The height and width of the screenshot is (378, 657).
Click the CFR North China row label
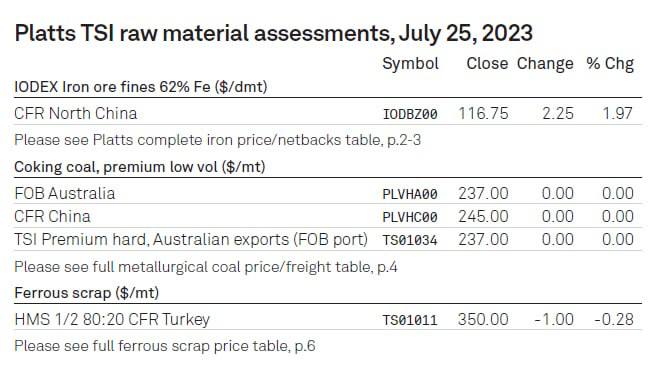(x=76, y=114)
